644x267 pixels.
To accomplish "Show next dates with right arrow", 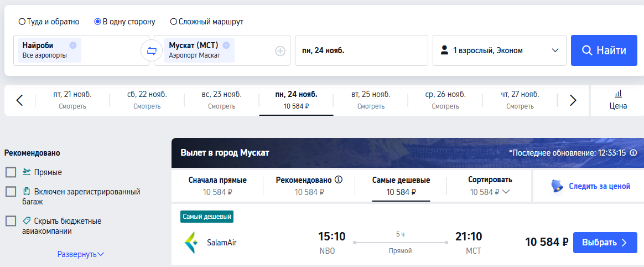I will (573, 100).
